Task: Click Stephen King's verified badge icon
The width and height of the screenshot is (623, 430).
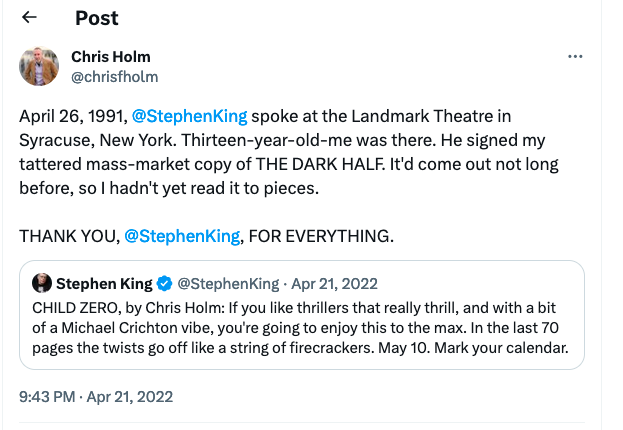Action: [x=164, y=284]
